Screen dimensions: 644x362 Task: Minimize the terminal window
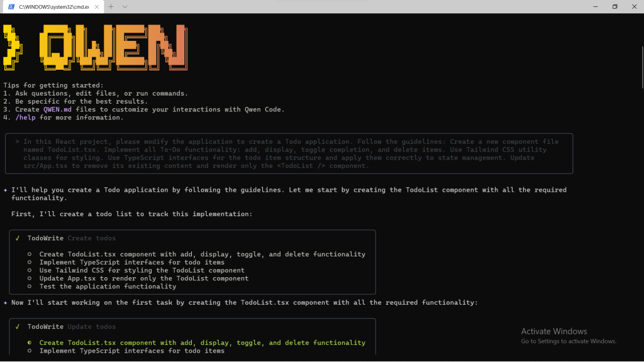point(595,6)
